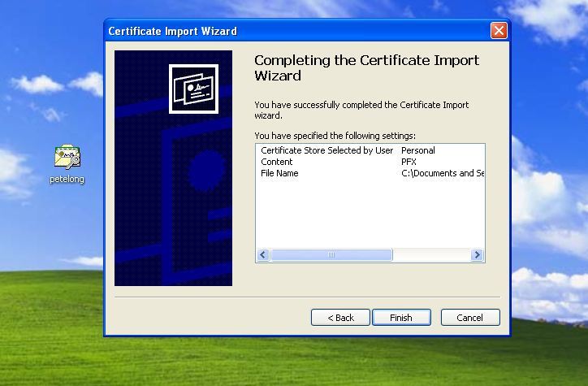Select the File Name row label
Image resolution: width=588 pixels, height=386 pixels.
point(279,173)
